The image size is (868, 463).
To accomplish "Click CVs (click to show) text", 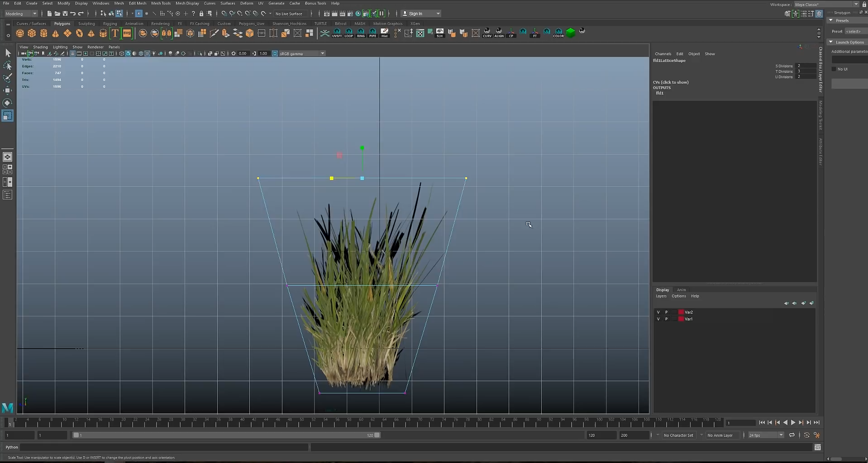I will click(x=670, y=82).
